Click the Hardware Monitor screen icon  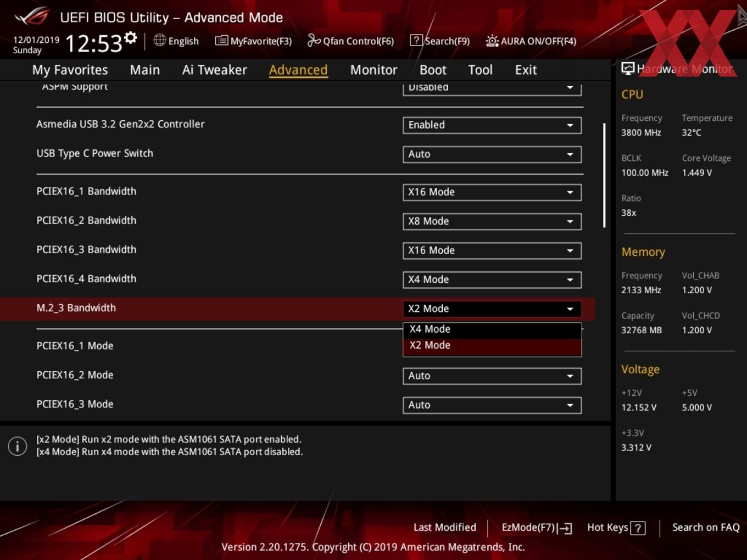point(628,68)
